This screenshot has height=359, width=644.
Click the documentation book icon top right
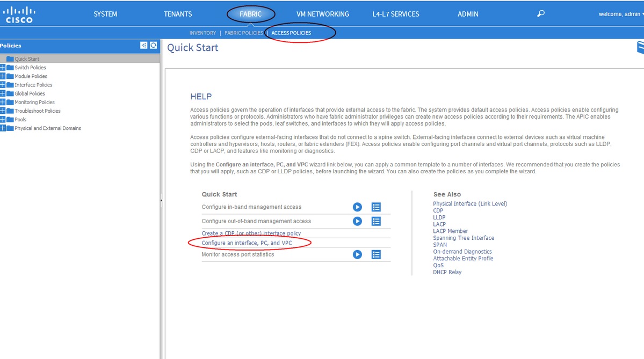click(x=640, y=48)
